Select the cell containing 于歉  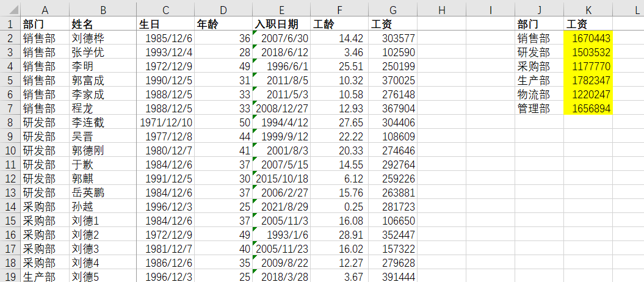(103, 165)
